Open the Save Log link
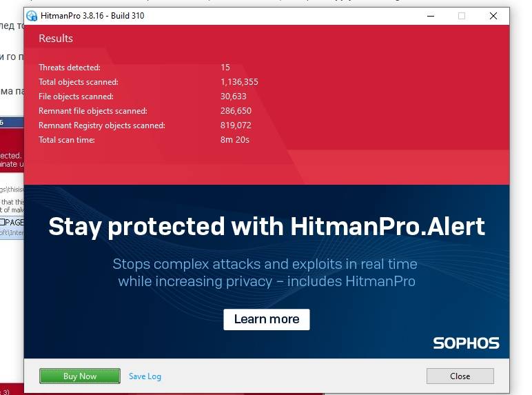This screenshot has width=532, height=395. [x=145, y=376]
